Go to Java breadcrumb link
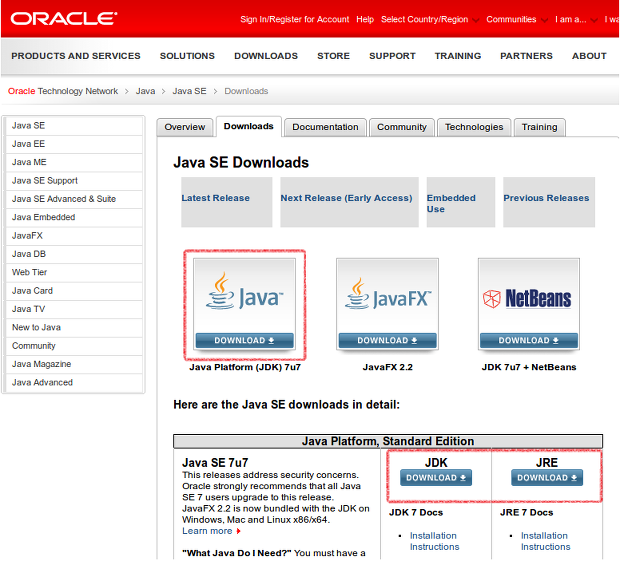 click(146, 91)
